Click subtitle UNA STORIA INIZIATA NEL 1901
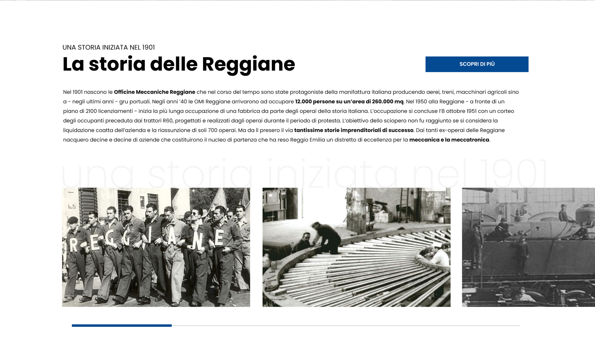 (108, 47)
